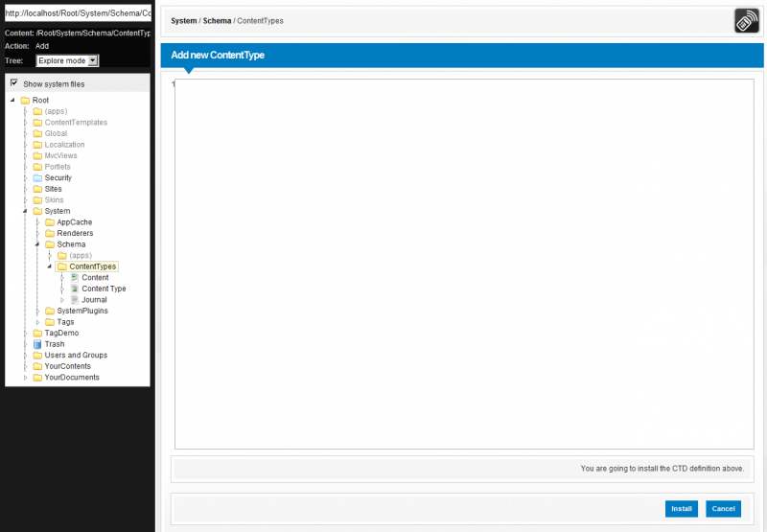Click inside the CTD definition text editor
The height and width of the screenshot is (532, 767).
tap(464, 264)
